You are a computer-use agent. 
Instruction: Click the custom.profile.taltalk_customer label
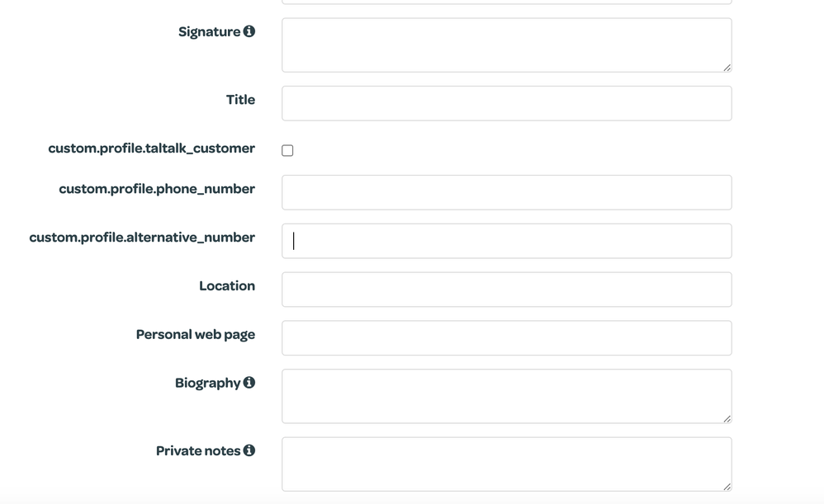(x=151, y=148)
